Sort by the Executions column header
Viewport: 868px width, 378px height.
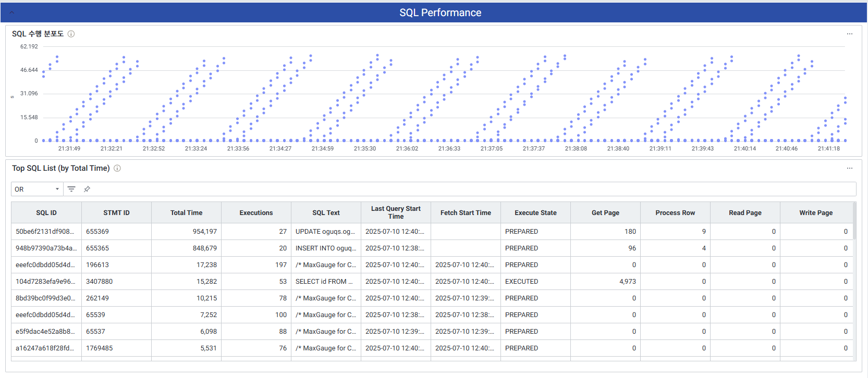(256, 212)
